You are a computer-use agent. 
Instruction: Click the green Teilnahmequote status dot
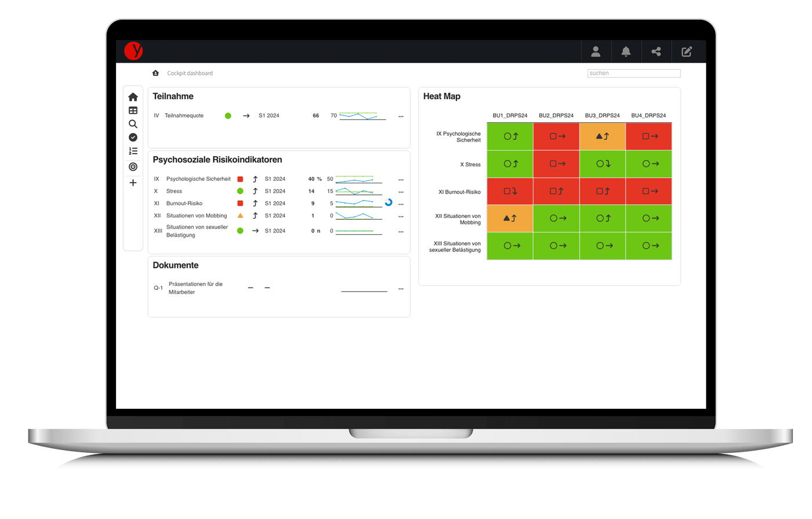(228, 116)
